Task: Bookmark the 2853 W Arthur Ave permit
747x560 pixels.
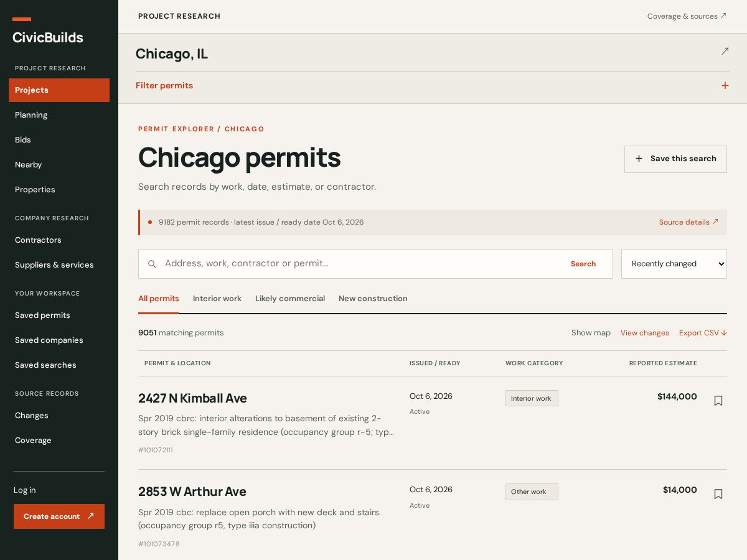Action: (x=718, y=494)
